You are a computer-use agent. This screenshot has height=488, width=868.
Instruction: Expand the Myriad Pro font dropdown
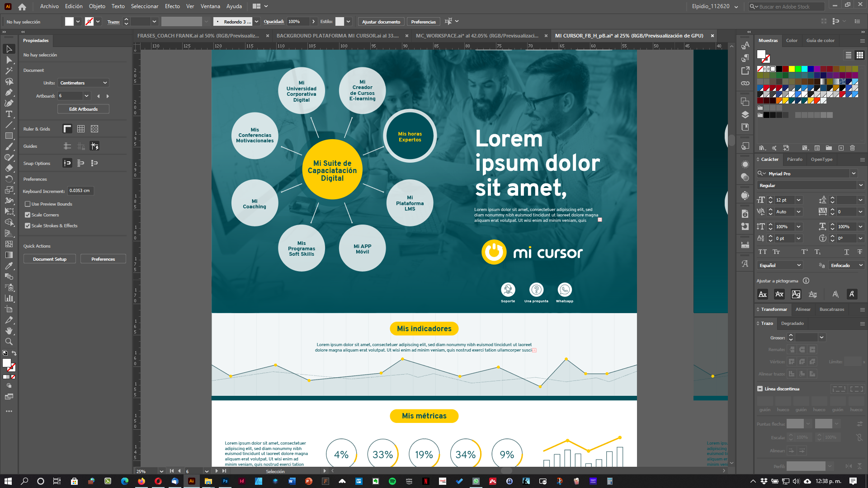point(854,174)
